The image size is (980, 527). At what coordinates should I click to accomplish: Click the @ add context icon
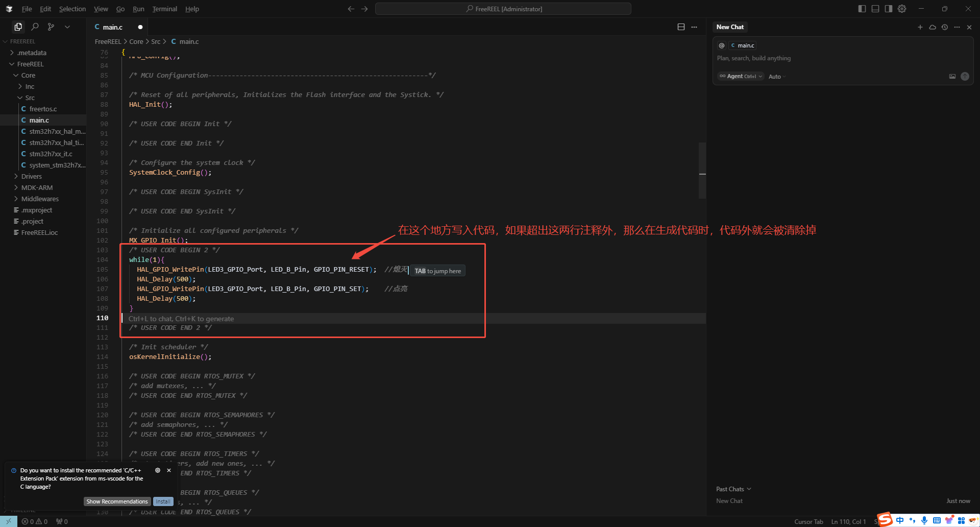(722, 45)
